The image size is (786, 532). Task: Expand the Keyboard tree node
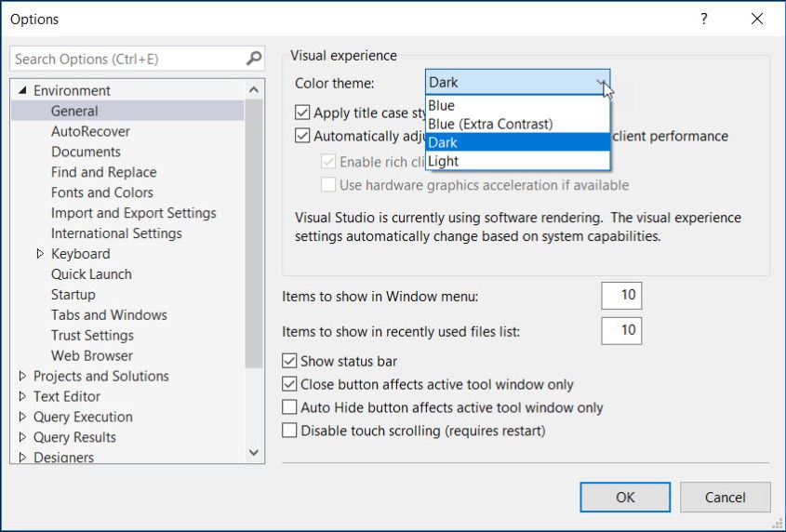pyautogui.click(x=40, y=254)
